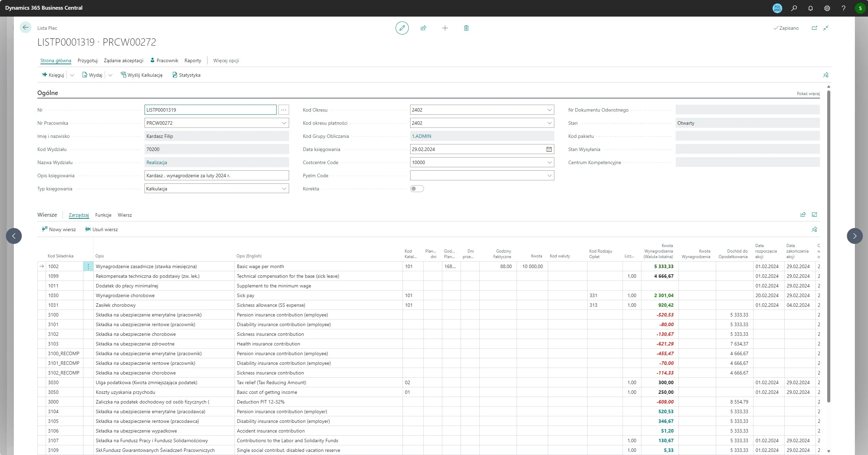
Task: Go back with the arrow icon
Action: (26, 27)
